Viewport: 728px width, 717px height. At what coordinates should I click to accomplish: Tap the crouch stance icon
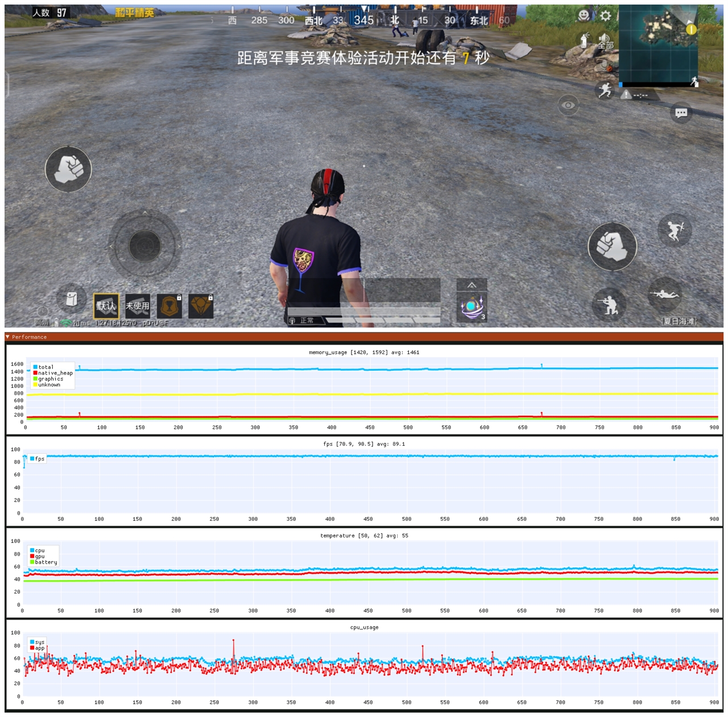[x=609, y=304]
